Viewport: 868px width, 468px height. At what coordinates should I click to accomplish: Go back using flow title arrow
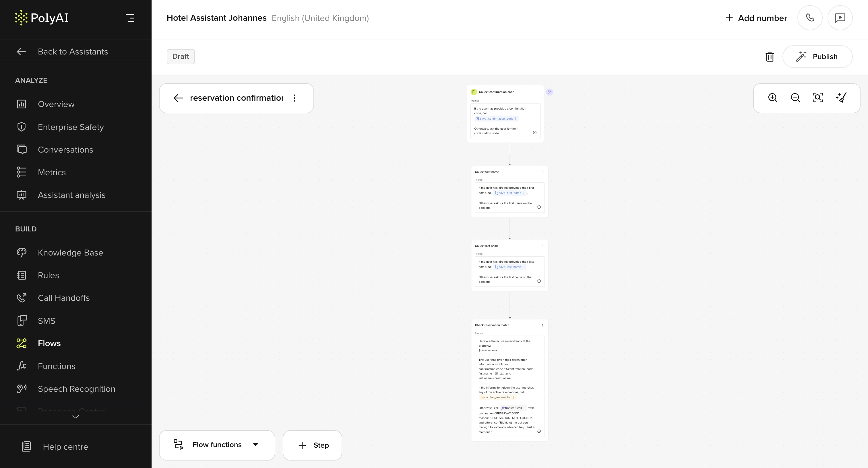pyautogui.click(x=178, y=98)
